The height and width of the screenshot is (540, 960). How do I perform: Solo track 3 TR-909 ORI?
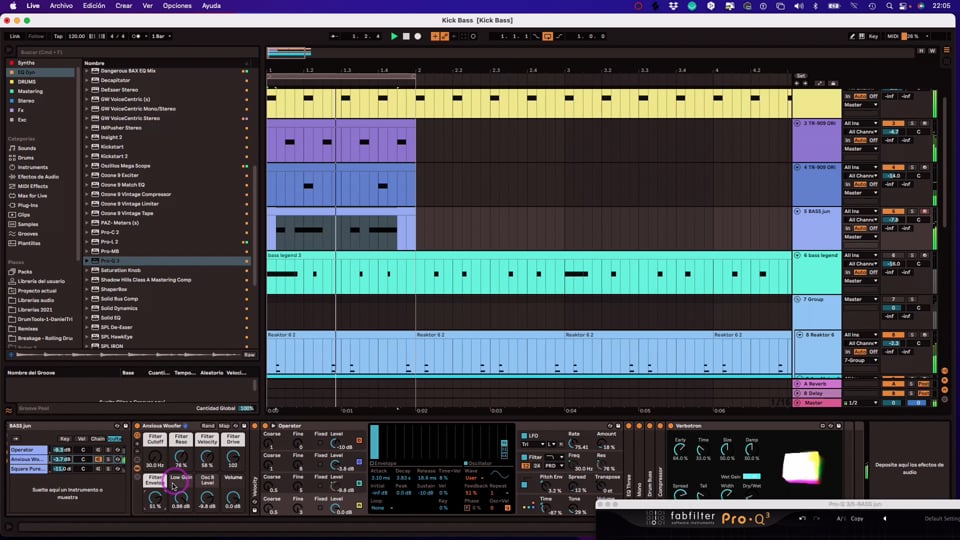[912, 123]
